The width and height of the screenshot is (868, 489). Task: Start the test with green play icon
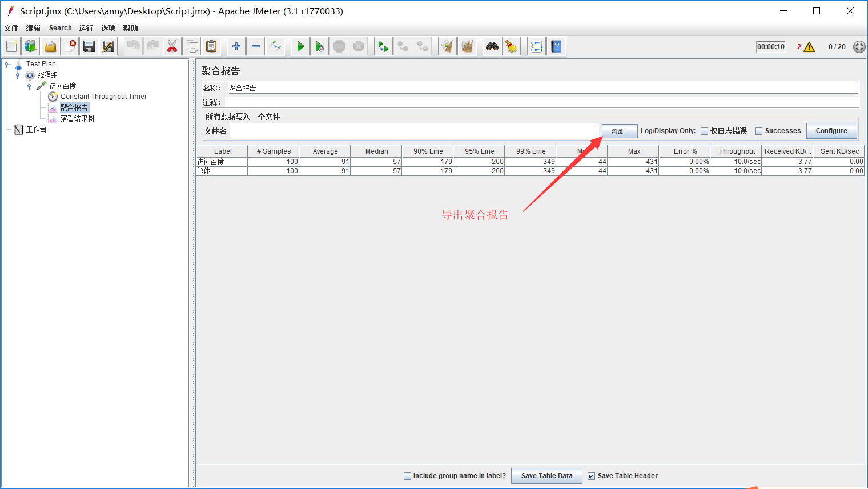point(300,46)
